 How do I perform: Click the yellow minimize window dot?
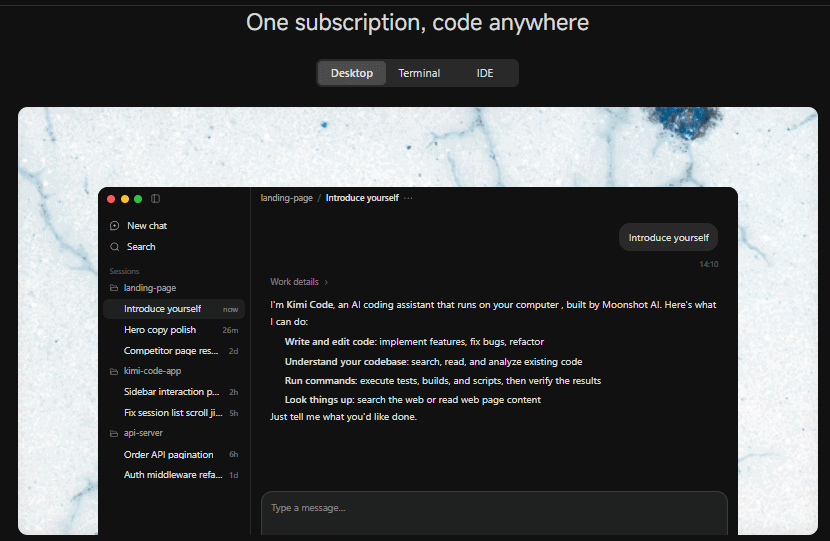(125, 199)
